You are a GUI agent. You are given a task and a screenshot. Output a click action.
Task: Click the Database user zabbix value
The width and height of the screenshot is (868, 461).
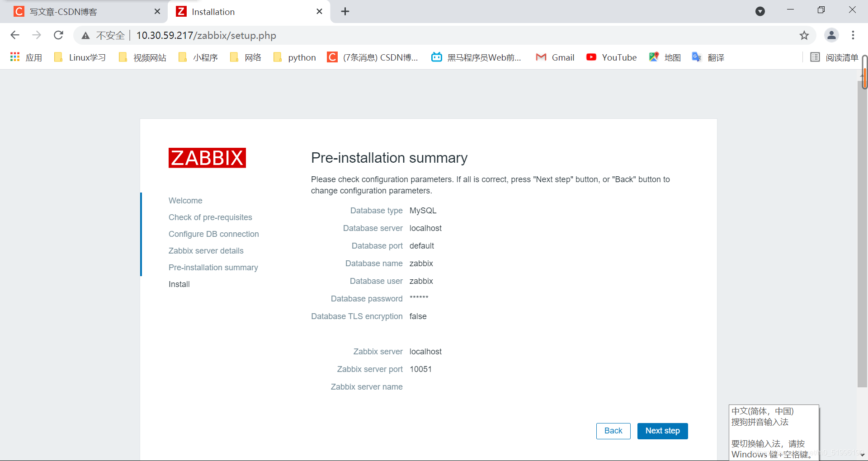[421, 281]
